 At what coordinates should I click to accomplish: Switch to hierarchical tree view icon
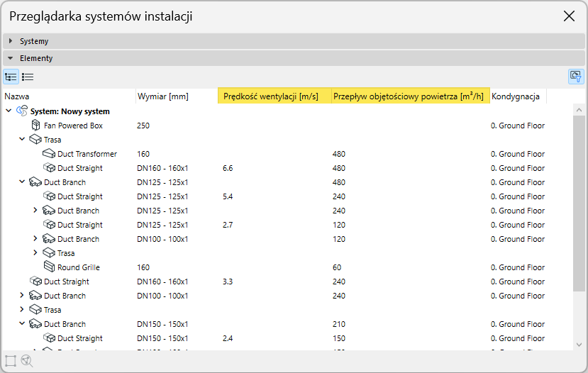(11, 77)
